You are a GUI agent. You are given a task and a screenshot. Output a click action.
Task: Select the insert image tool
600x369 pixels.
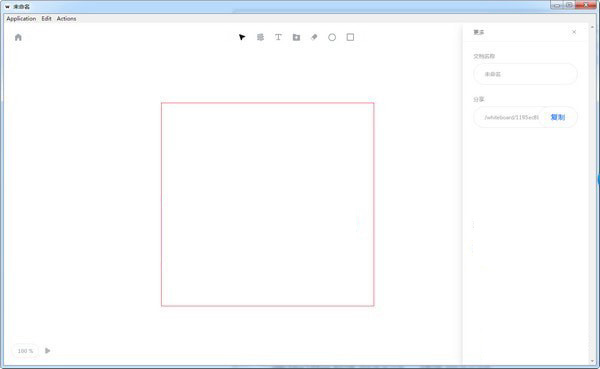(x=296, y=37)
